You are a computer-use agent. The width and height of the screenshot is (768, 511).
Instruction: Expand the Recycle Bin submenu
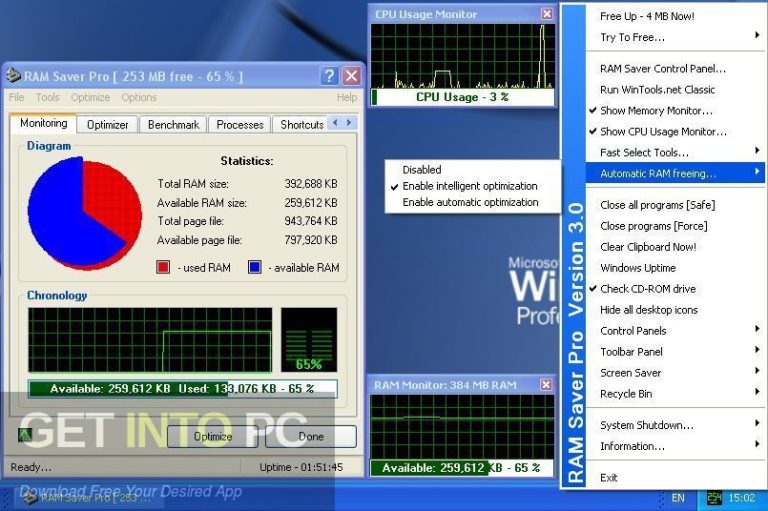click(675, 394)
